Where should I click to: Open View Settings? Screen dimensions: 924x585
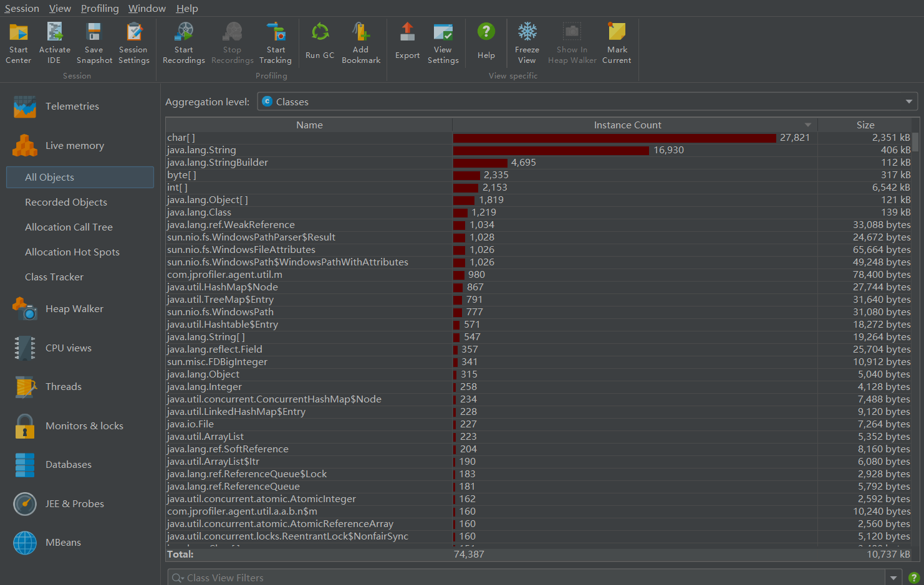(443, 43)
